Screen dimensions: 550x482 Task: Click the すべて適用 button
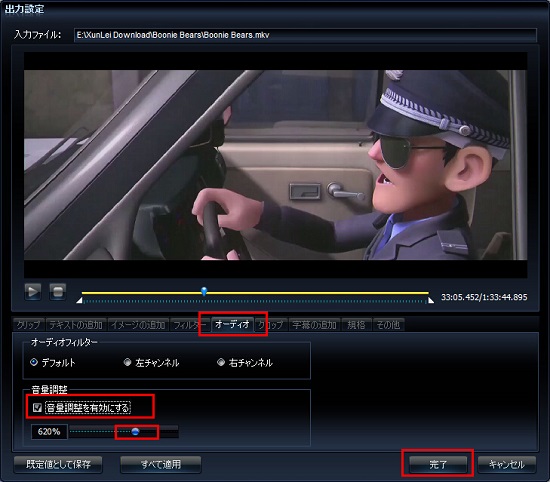161,464
